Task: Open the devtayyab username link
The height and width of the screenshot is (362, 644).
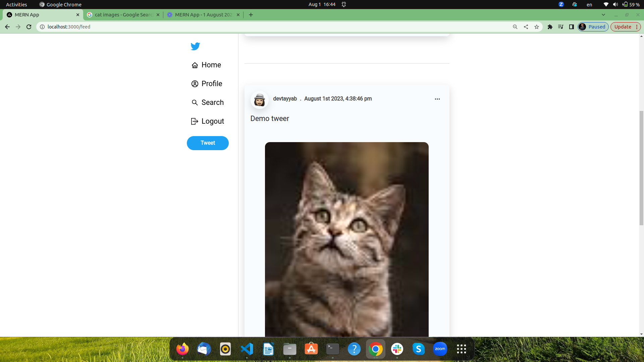Action: (285, 99)
